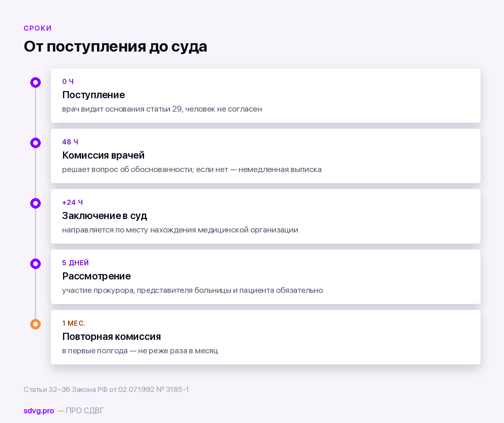Screen dimensions: 504x423
Task: Click the '5 ДНЕЙ' time label
Action: (x=76, y=263)
